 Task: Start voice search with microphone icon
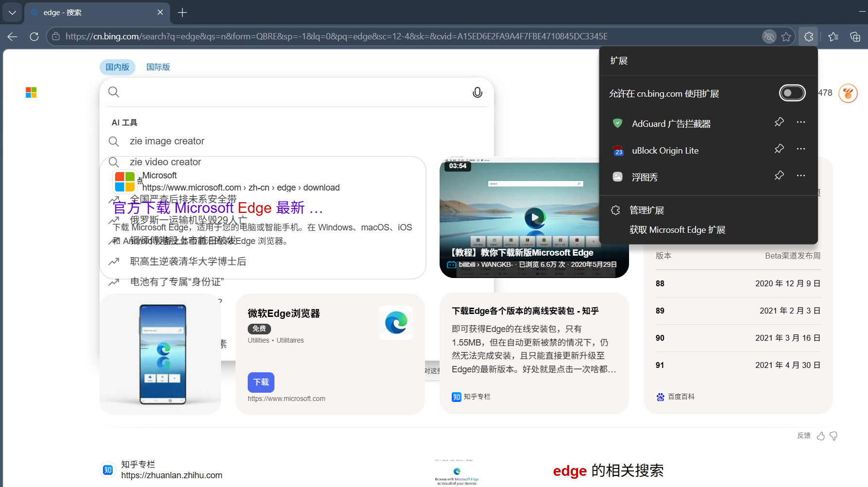(477, 92)
